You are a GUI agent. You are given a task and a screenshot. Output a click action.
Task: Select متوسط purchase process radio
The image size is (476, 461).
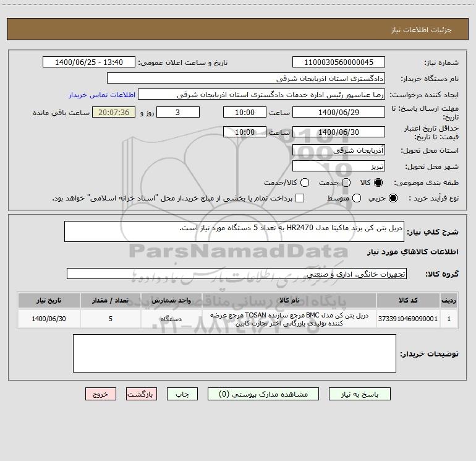point(357,198)
